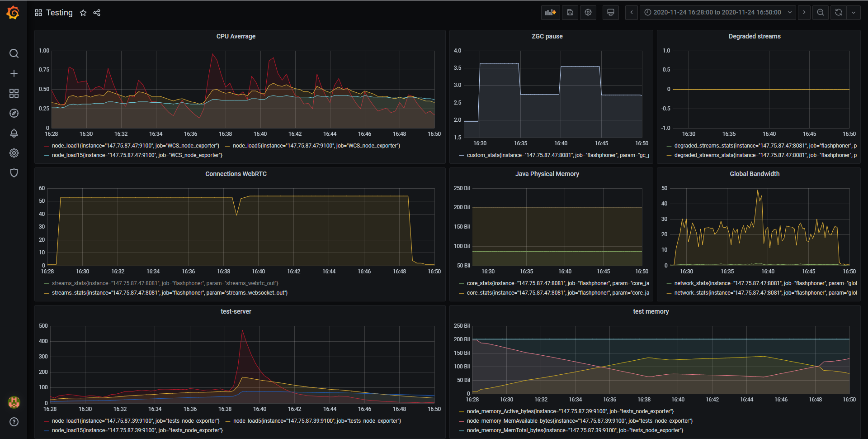Open the Server Admin shield icon
The width and height of the screenshot is (868, 439).
[x=14, y=173]
